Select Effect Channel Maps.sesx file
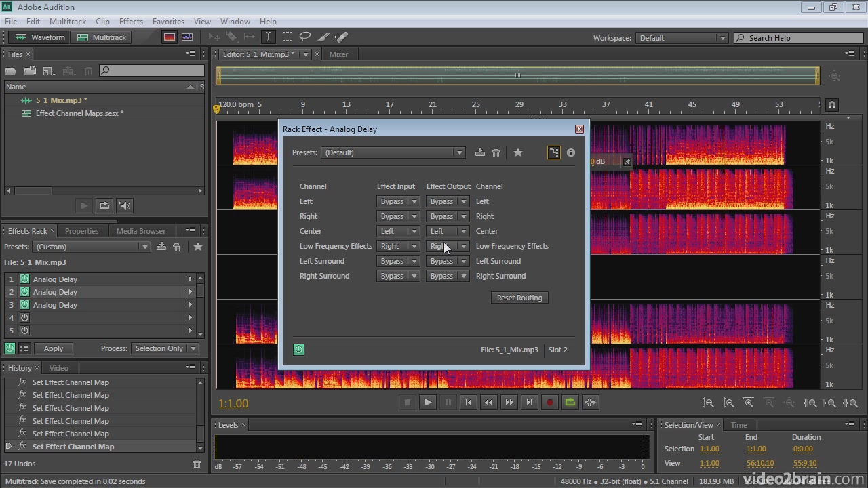Viewport: 868px width, 488px height. (x=79, y=113)
